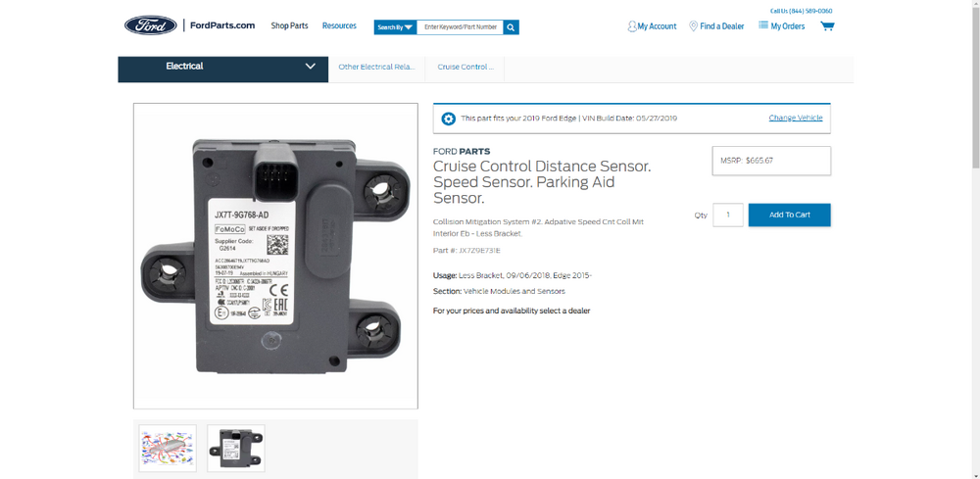Open the Resources menu
980x479 pixels.
(339, 26)
